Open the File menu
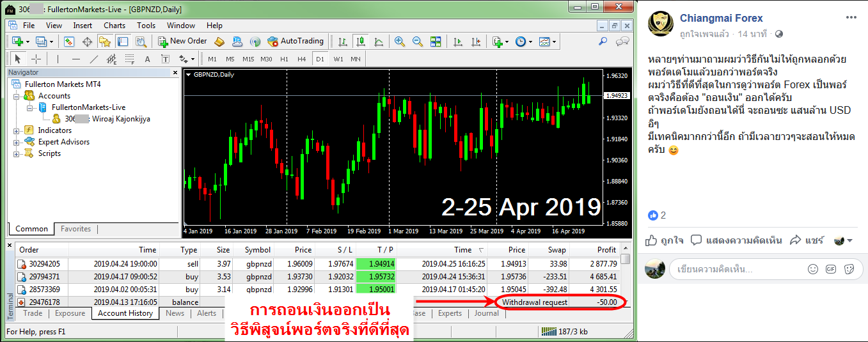The height and width of the screenshot is (342, 868). pos(29,26)
